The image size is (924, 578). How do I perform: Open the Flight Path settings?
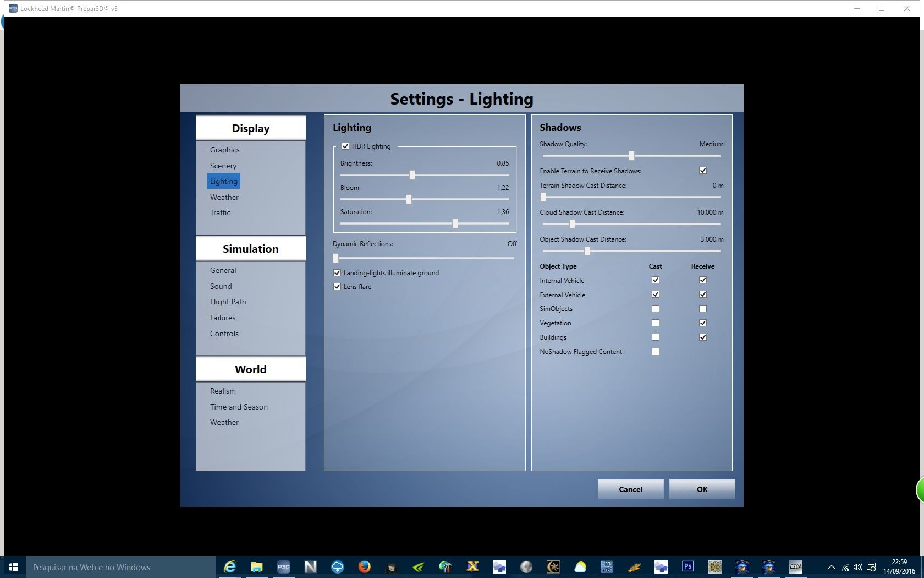pyautogui.click(x=228, y=302)
